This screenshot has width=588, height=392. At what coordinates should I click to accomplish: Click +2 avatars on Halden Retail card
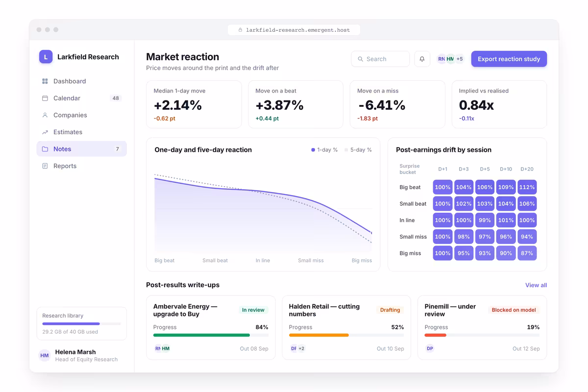(301, 348)
